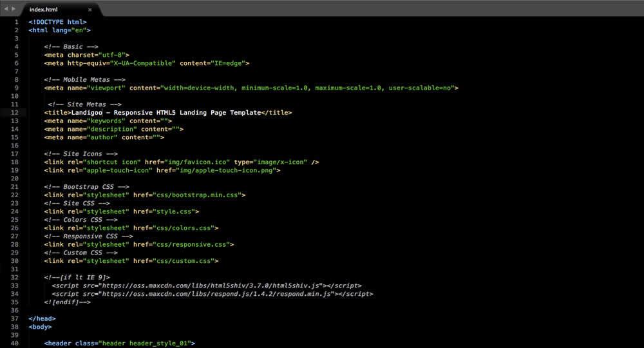Close the index.html tab
Screen dimensions: 644x348
click(x=90, y=10)
